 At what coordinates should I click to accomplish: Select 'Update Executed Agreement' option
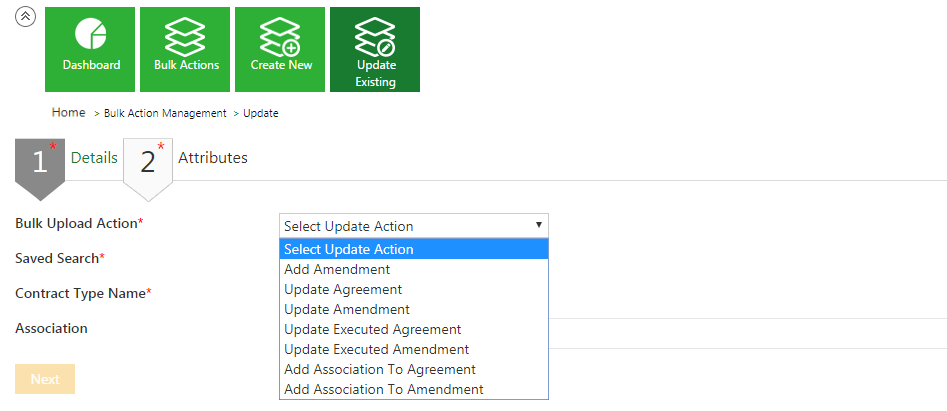pyautogui.click(x=372, y=329)
